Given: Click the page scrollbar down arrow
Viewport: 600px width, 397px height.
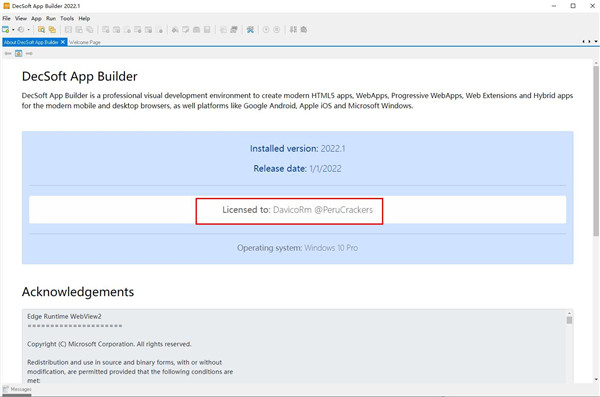Looking at the screenshot, I should coord(596,379).
